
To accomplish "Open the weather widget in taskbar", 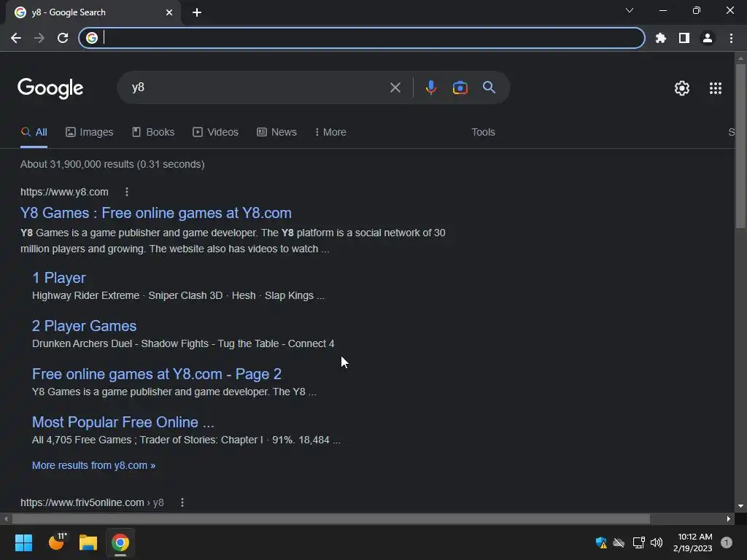I will tap(57, 542).
